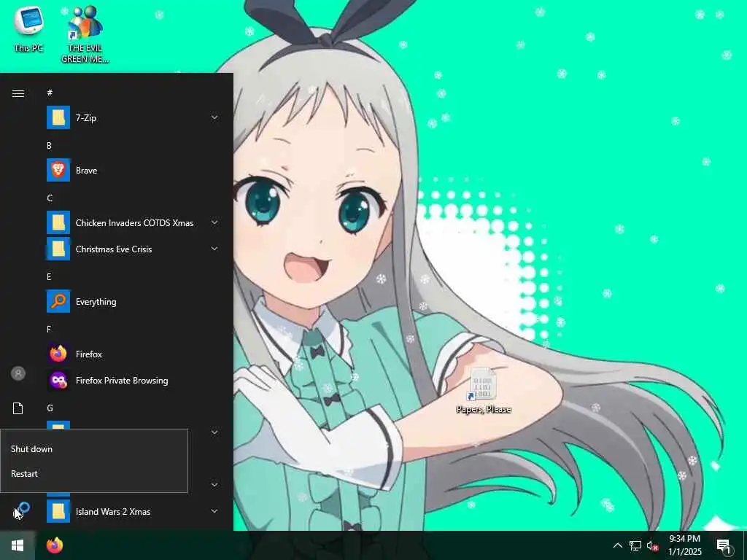Open the network status tray icon
This screenshot has width=747, height=560.
click(x=635, y=545)
